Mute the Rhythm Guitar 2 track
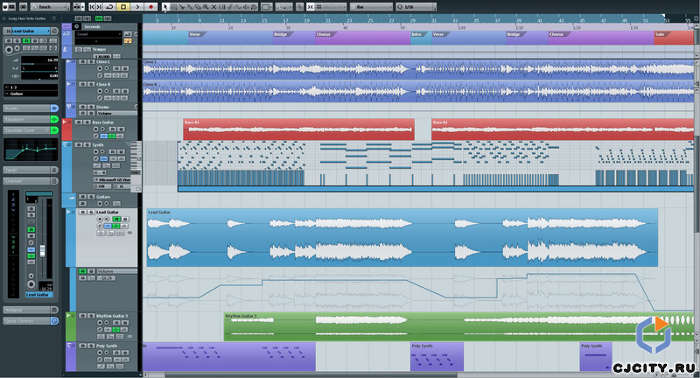The width and height of the screenshot is (700, 378). coord(83,316)
